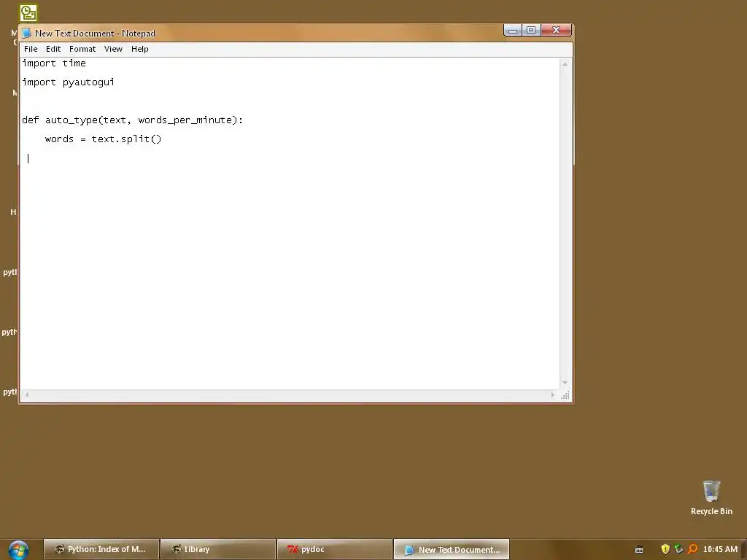747x560 pixels.
Task: Open the Help menu in Notepad
Action: [x=140, y=49]
